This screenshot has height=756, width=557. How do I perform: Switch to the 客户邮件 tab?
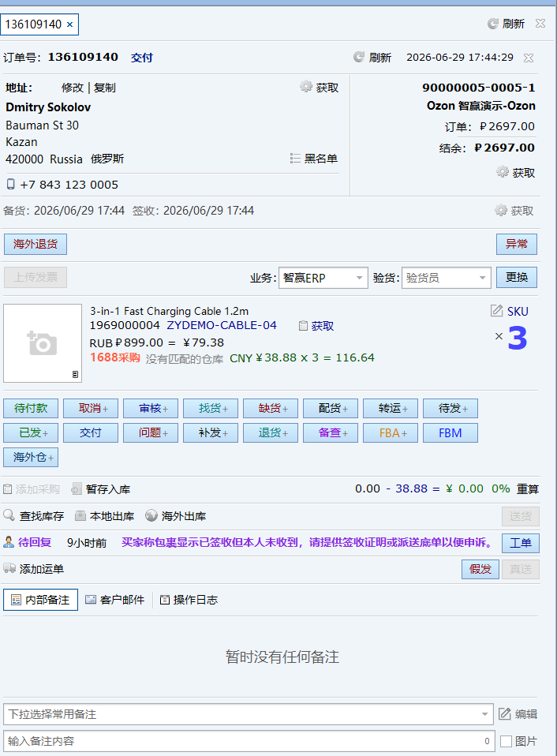click(x=115, y=600)
